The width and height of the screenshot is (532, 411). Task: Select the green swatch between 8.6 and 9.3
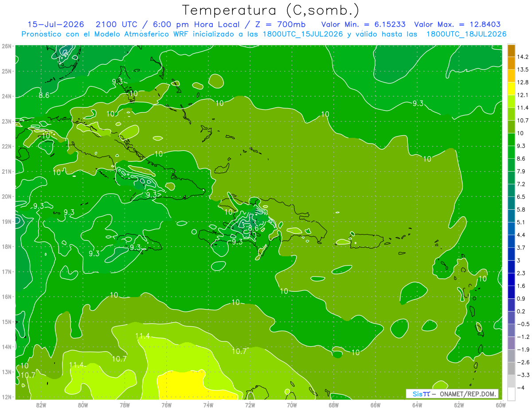coord(511,152)
